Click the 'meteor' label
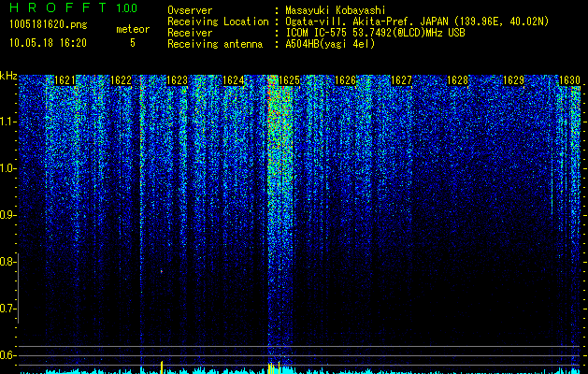This screenshot has width=588, height=374. point(133,29)
